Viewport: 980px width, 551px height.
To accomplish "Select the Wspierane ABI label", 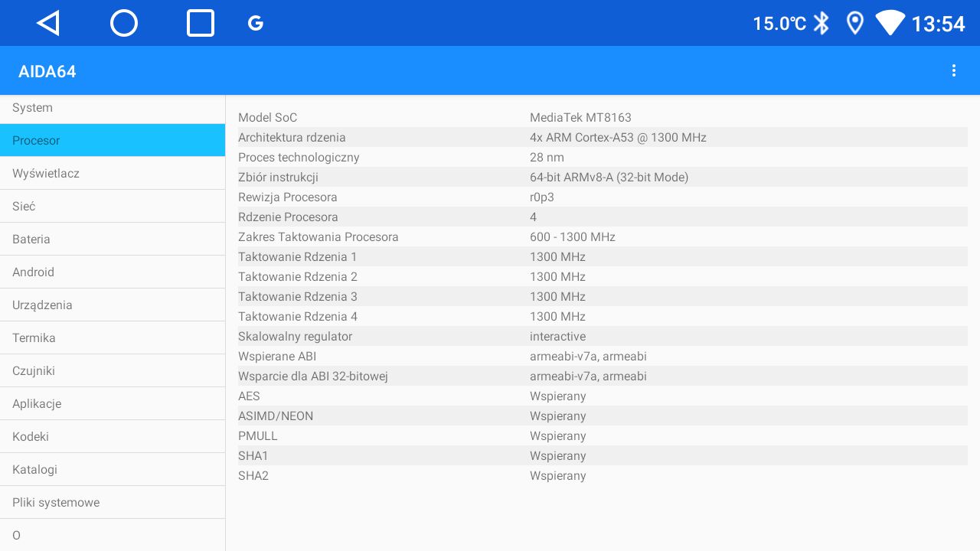I will tap(277, 356).
